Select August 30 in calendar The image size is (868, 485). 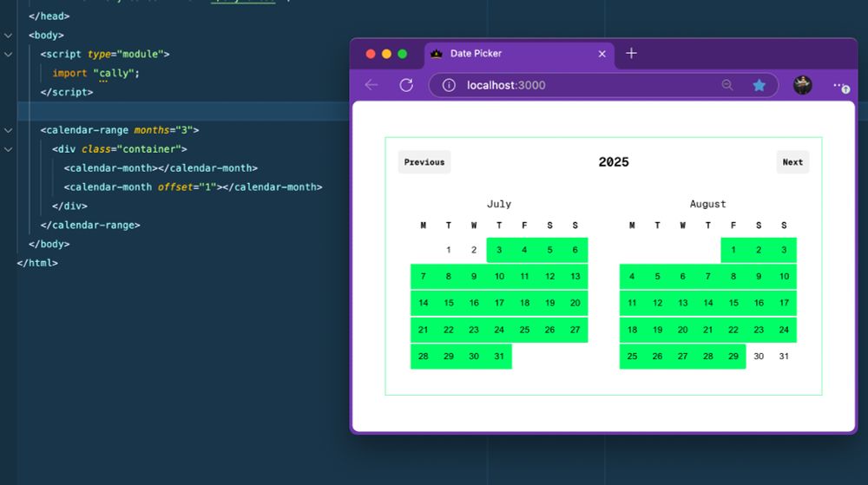pos(759,356)
